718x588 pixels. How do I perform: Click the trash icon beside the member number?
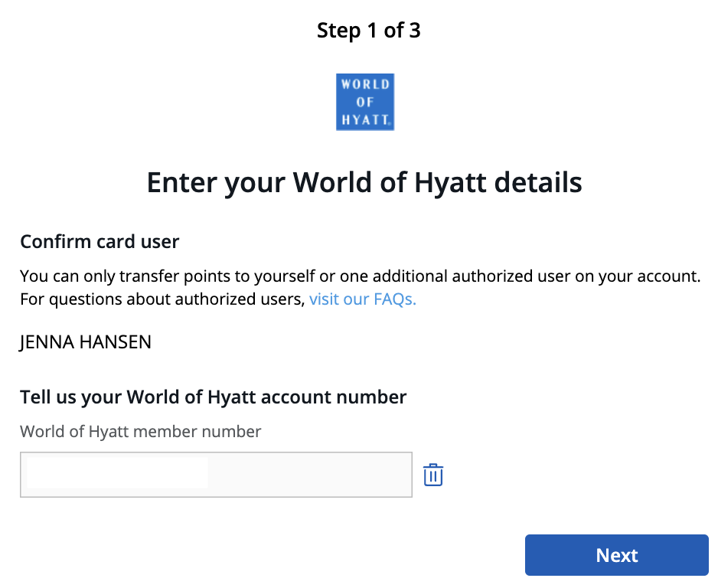(x=433, y=475)
